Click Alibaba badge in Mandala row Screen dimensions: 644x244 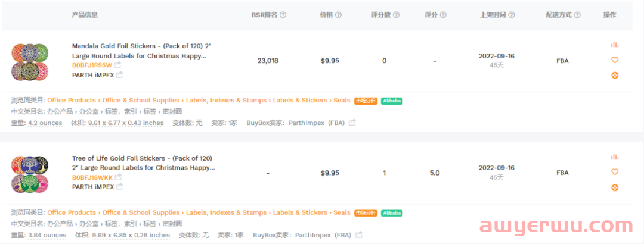(392, 101)
